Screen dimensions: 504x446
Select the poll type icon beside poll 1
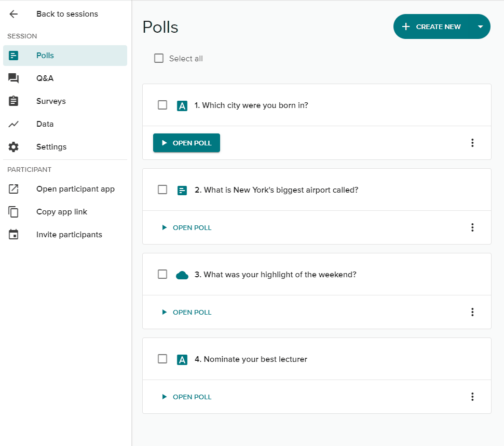tap(182, 105)
